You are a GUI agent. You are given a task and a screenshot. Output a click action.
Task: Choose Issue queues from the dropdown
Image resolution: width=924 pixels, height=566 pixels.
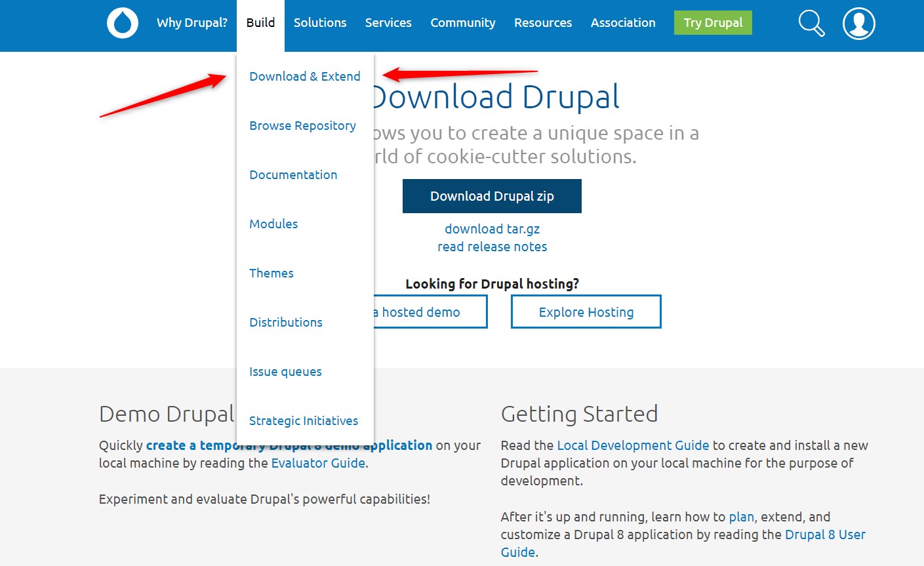tap(285, 372)
